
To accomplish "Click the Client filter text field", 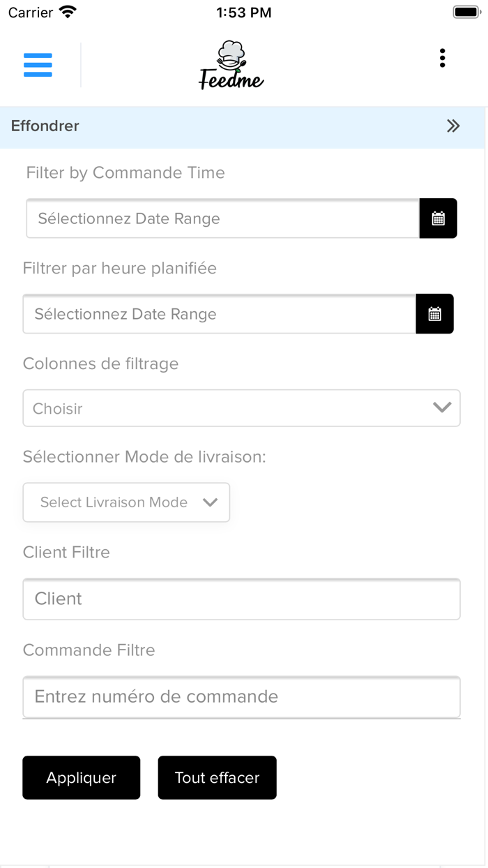I will tap(241, 599).
